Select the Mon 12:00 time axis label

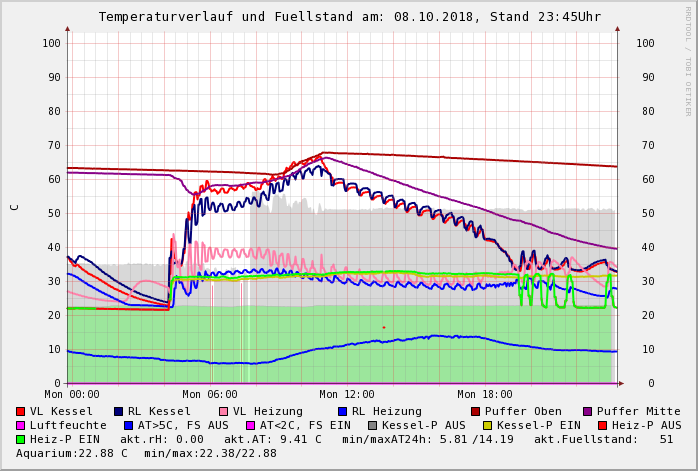[x=347, y=395]
